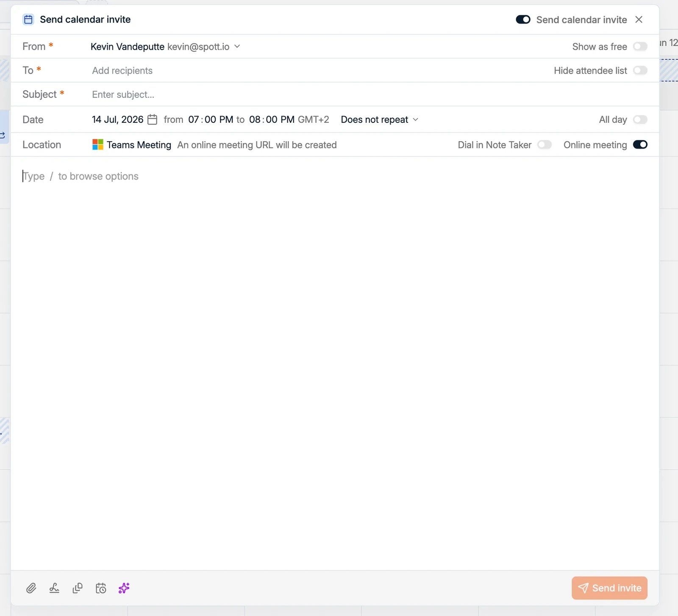
Task: Open date picker calendar icon
Action: tap(153, 119)
